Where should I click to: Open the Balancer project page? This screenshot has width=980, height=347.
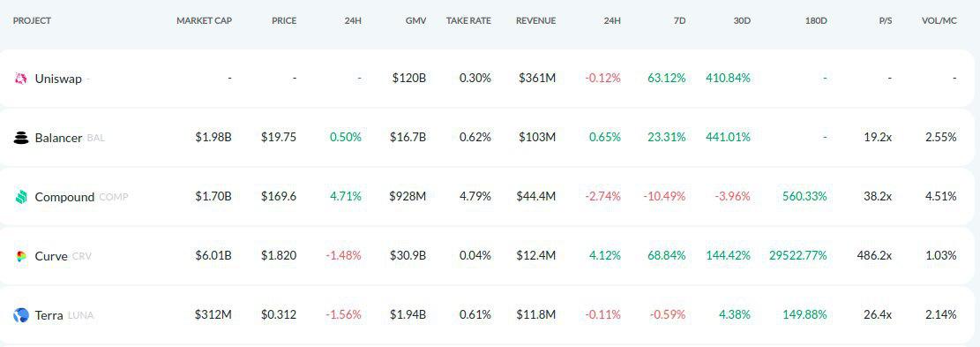click(59, 138)
